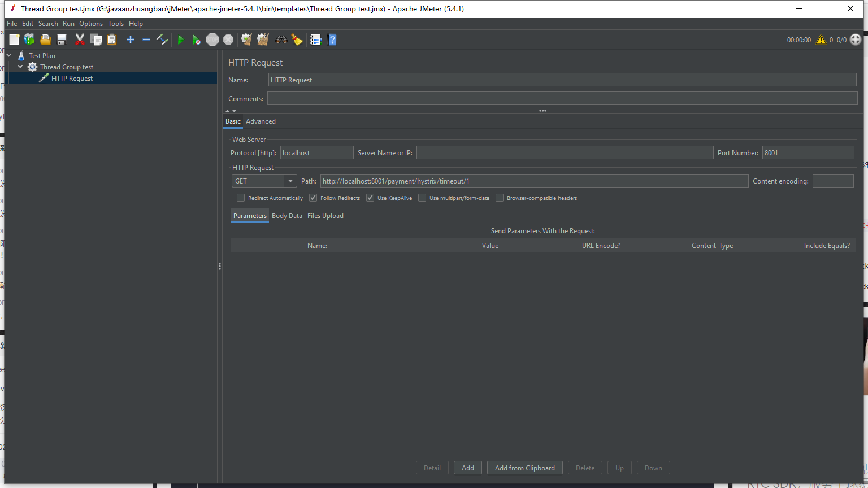Switch to the Body Data tab
The width and height of the screenshot is (868, 488).
pos(287,216)
